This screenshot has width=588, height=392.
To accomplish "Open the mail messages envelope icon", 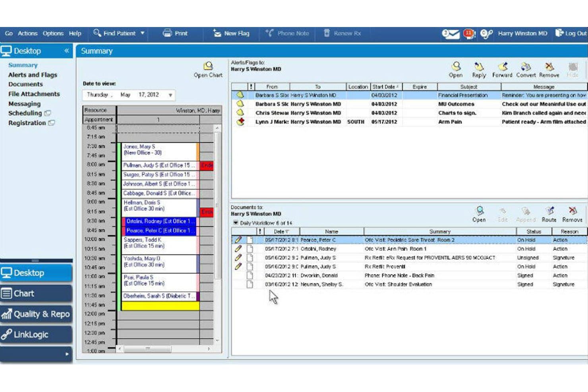I will [451, 34].
